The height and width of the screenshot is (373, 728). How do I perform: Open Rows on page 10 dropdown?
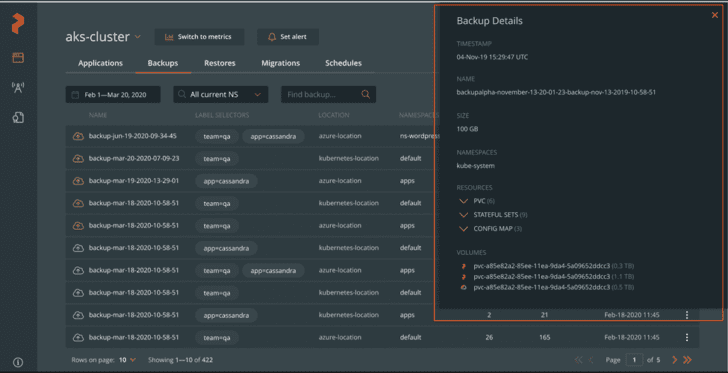pos(128,360)
